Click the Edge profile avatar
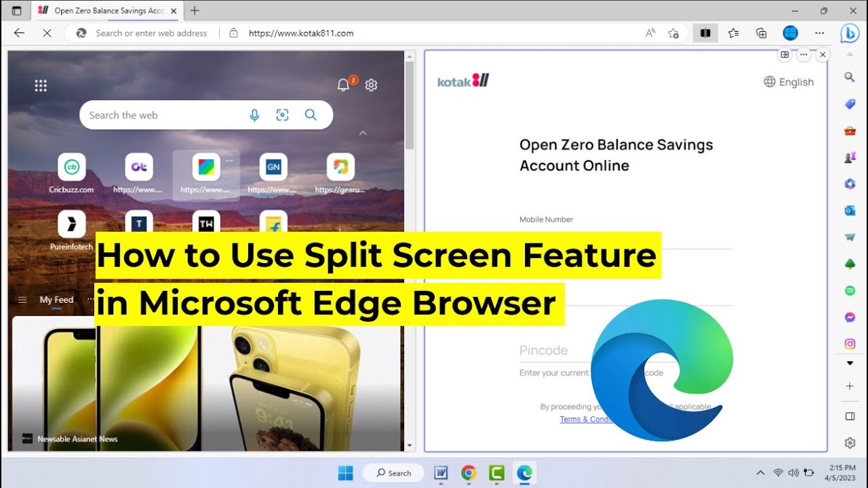Viewport: 868px width, 488px height. click(x=790, y=33)
